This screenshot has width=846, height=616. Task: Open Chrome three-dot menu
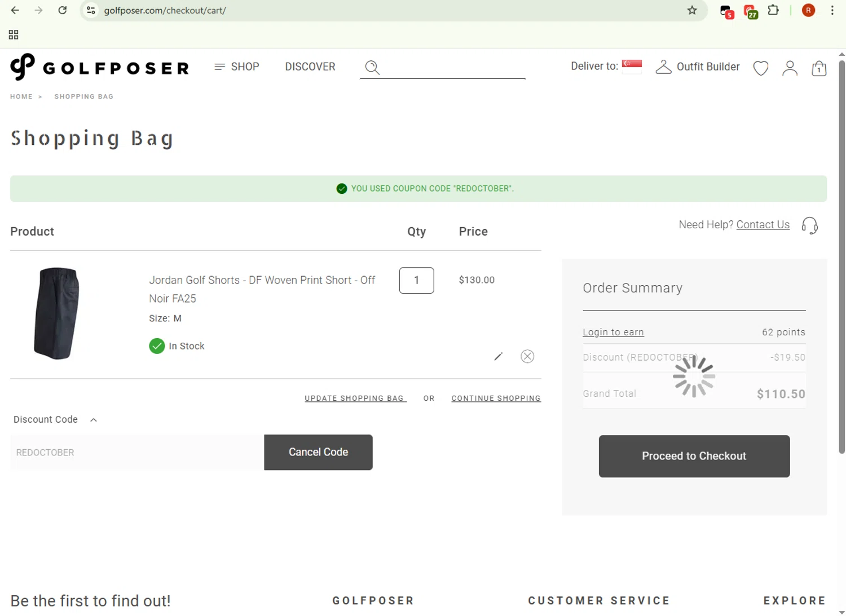point(832,10)
